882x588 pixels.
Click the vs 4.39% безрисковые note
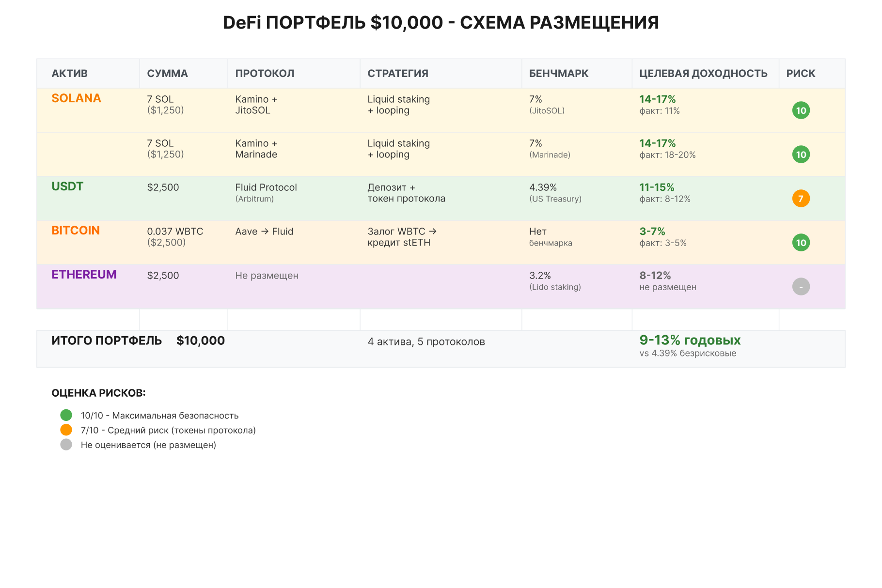point(688,354)
